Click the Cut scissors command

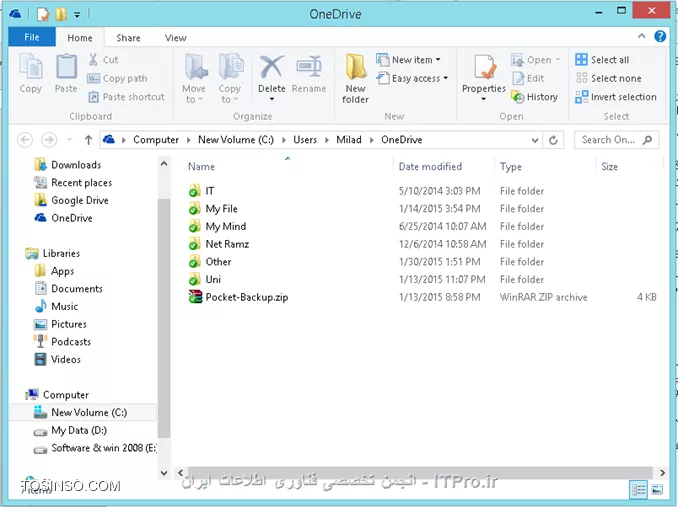point(103,60)
